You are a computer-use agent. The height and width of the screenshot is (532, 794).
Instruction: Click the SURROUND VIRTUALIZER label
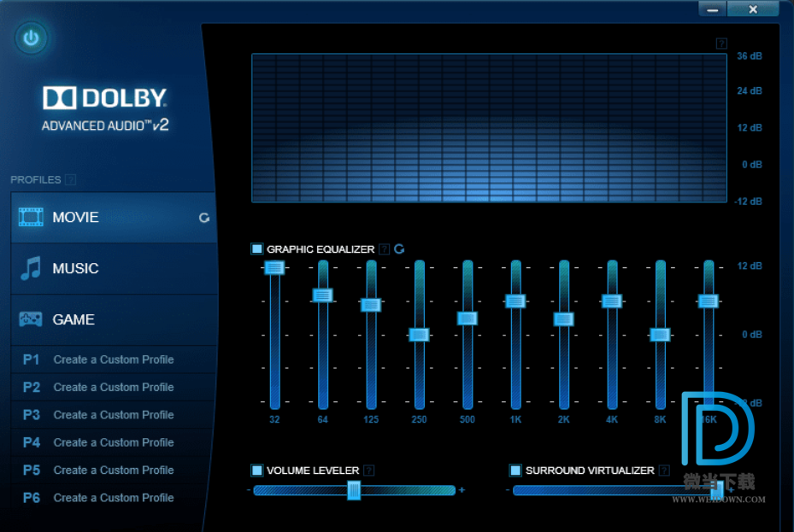tap(590, 471)
